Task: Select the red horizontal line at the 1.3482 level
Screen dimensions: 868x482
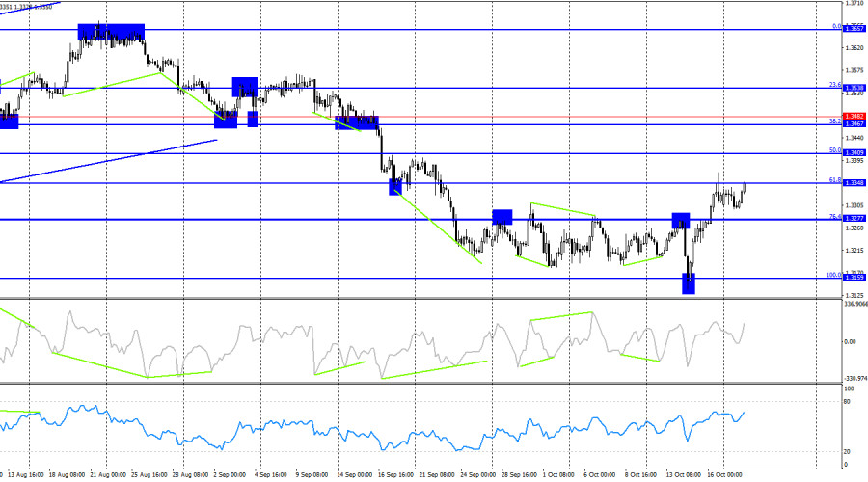Action: pos(420,117)
